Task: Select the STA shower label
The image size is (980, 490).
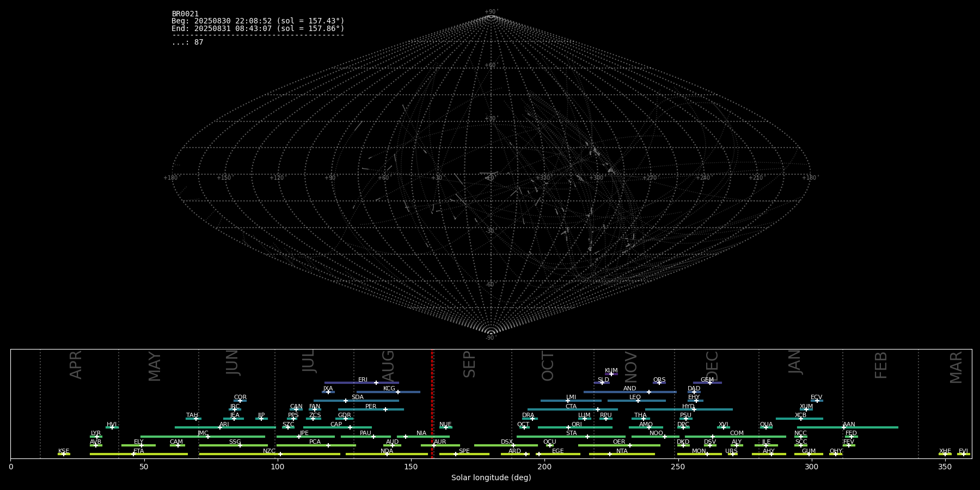Action: pos(571,433)
